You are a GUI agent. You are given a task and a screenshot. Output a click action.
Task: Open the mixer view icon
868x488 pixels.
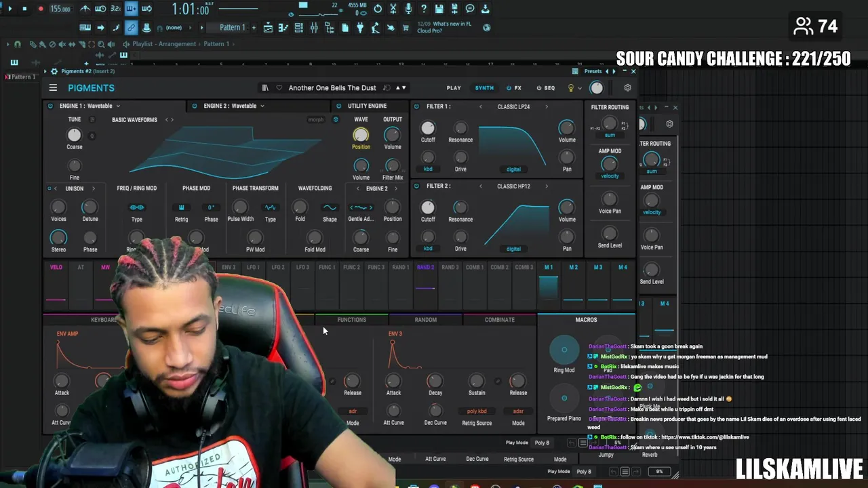[x=314, y=28]
